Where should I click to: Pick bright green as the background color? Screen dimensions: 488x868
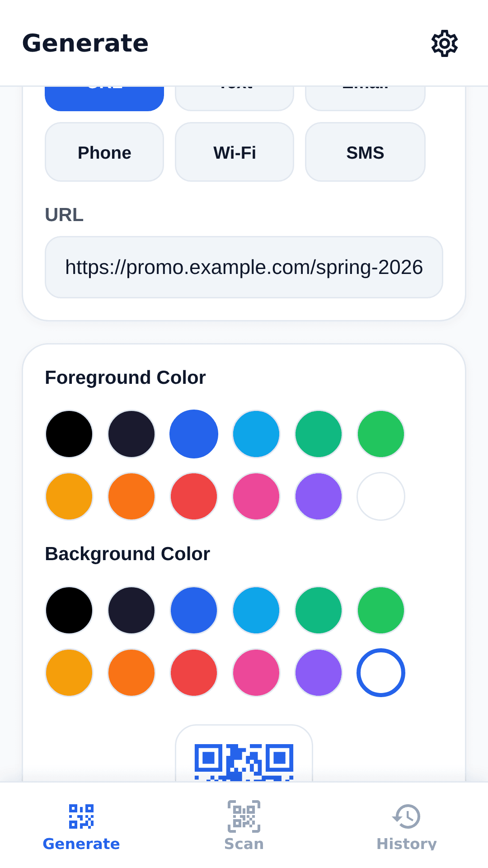[x=381, y=610]
